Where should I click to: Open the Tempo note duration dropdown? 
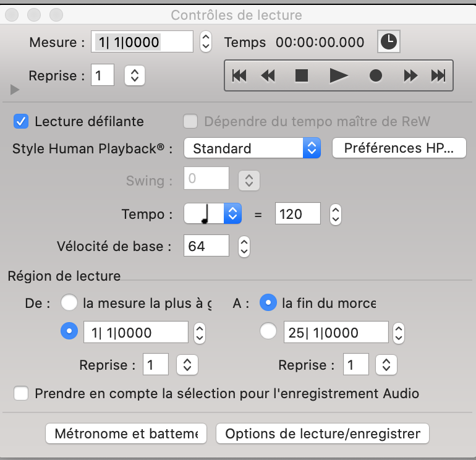pos(213,214)
